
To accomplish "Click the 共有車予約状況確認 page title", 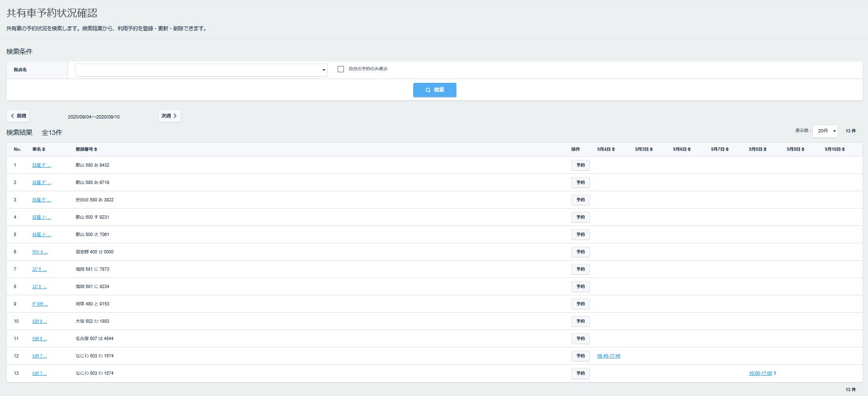I will 52,13.
